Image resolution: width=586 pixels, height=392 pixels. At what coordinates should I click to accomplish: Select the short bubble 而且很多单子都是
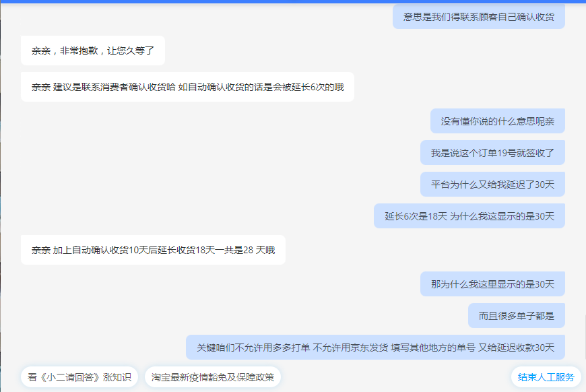click(516, 315)
